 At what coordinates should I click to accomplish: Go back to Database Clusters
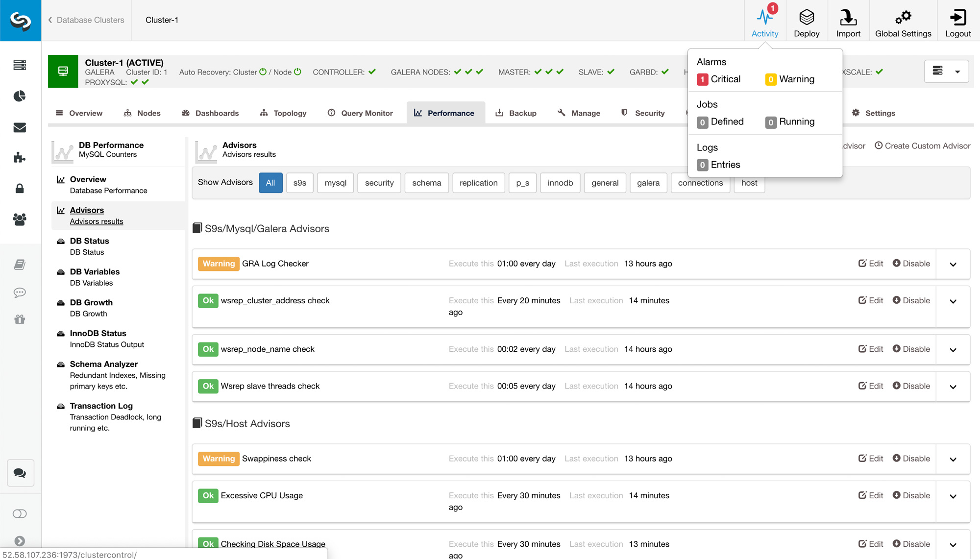pos(86,20)
